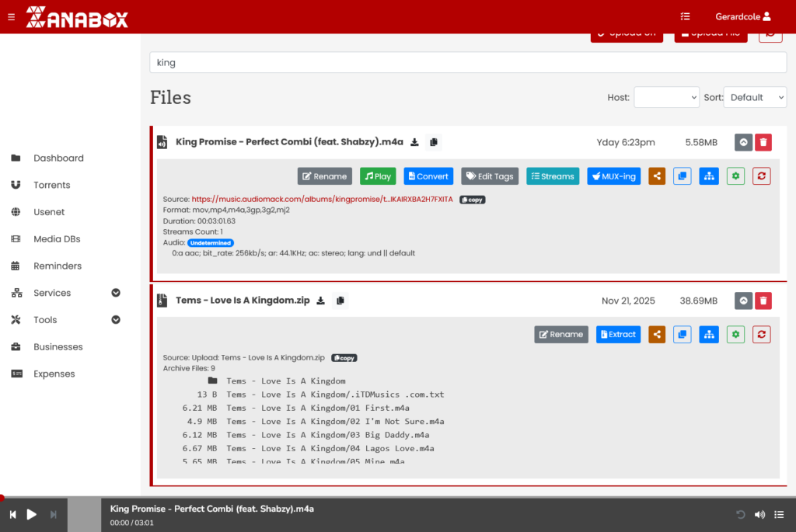Collapse King Promise details with arrow button
Screen dimensions: 796x532
click(x=743, y=142)
